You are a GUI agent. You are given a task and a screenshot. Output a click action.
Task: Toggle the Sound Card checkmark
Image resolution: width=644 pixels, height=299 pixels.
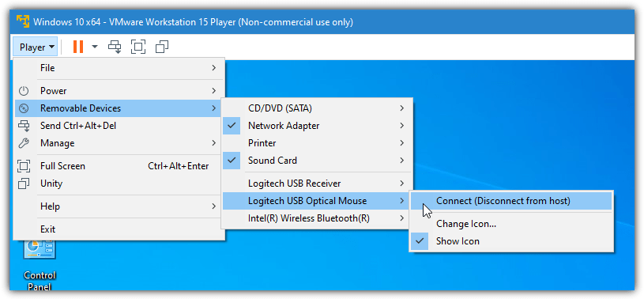pyautogui.click(x=232, y=160)
